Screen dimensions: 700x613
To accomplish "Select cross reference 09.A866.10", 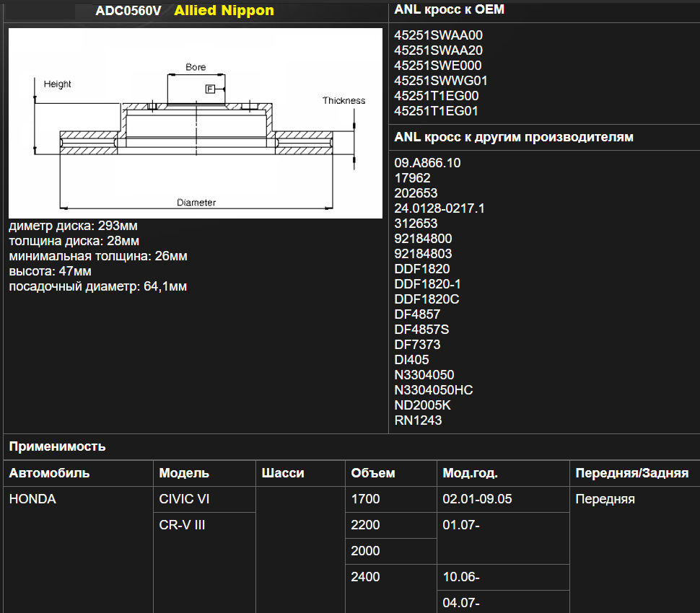I will [x=427, y=163].
